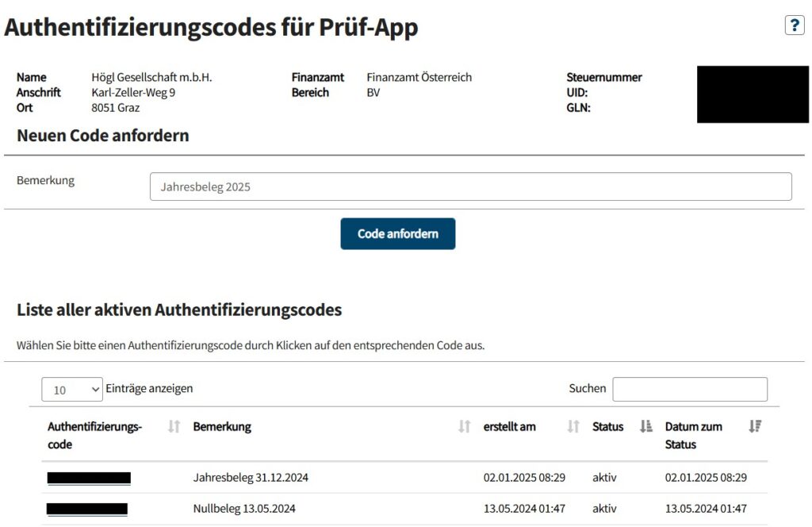The image size is (812, 527).
Task: Focus the Bemerkung input field
Action: point(470,187)
